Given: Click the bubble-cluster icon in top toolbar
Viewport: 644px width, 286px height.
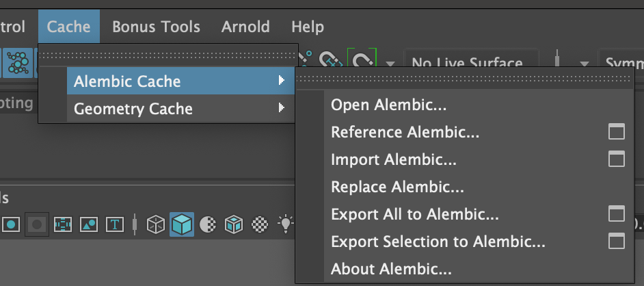Looking at the screenshot, I should click(x=18, y=62).
